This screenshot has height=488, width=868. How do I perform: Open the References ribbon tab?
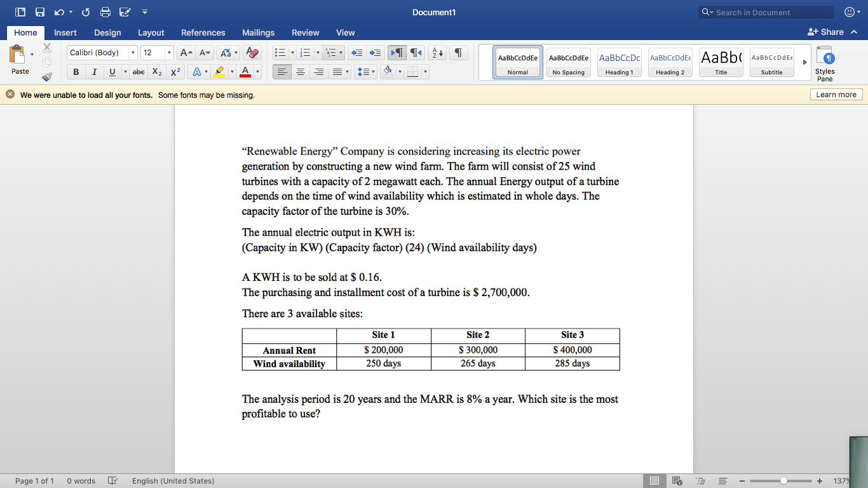point(203,32)
